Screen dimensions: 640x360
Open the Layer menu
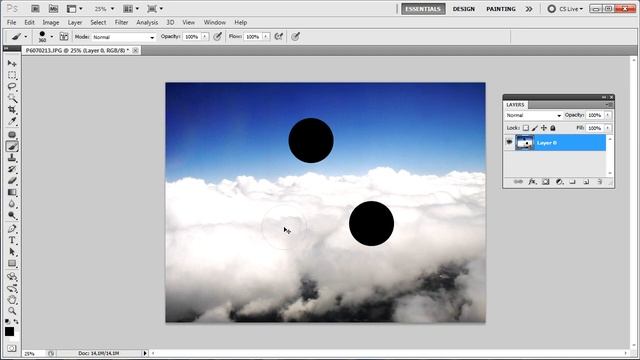75,22
